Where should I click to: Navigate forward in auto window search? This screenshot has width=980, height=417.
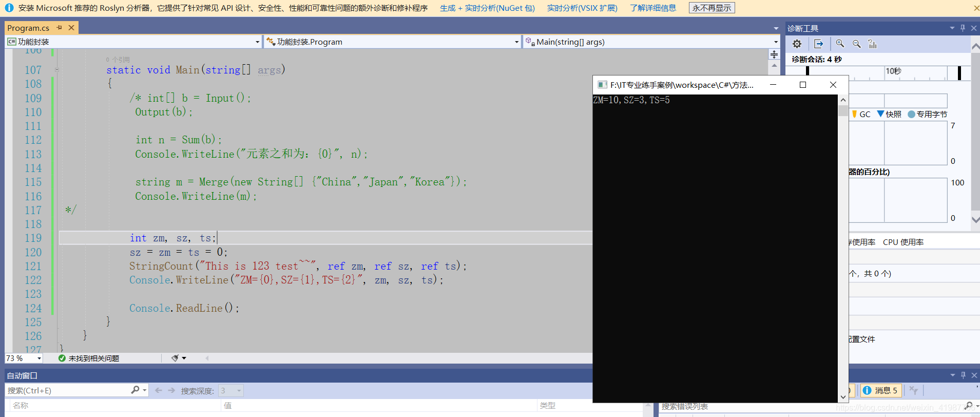point(171,390)
